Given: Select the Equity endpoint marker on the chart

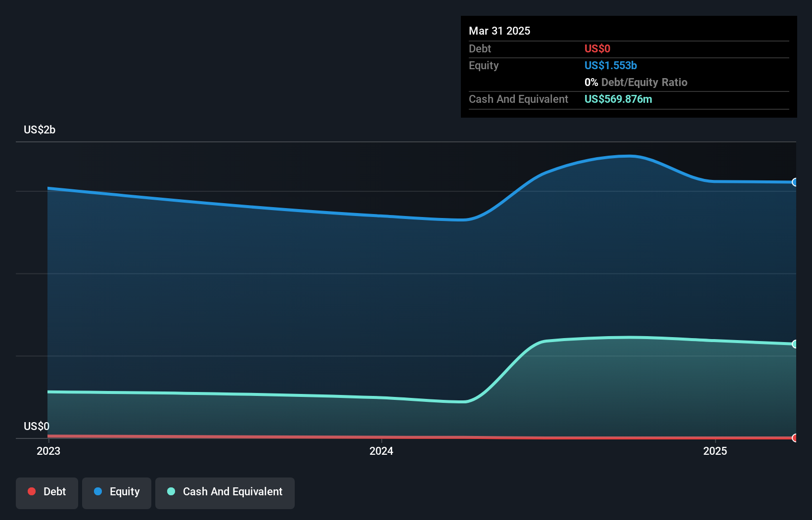Looking at the screenshot, I should pos(795,182).
